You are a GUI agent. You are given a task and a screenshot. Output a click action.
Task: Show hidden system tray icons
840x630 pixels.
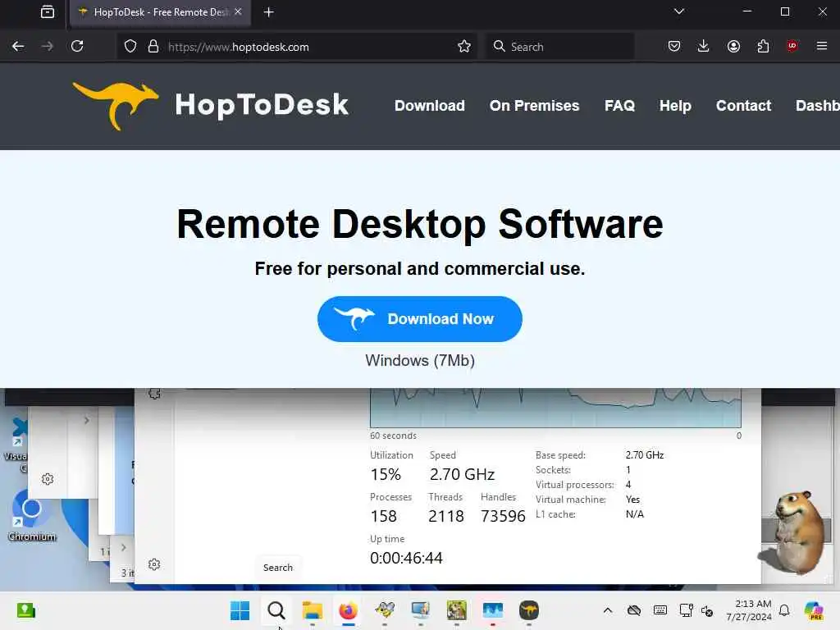coord(608,610)
